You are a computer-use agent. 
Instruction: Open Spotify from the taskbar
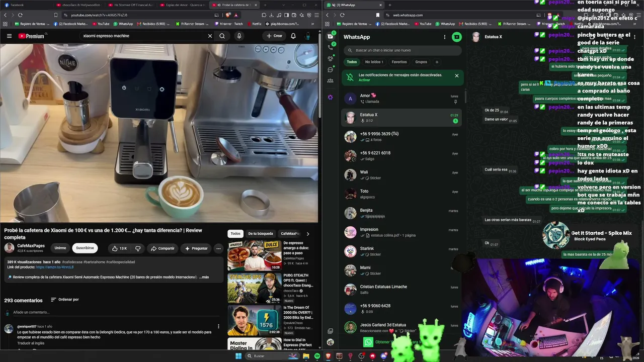pyautogui.click(x=317, y=356)
